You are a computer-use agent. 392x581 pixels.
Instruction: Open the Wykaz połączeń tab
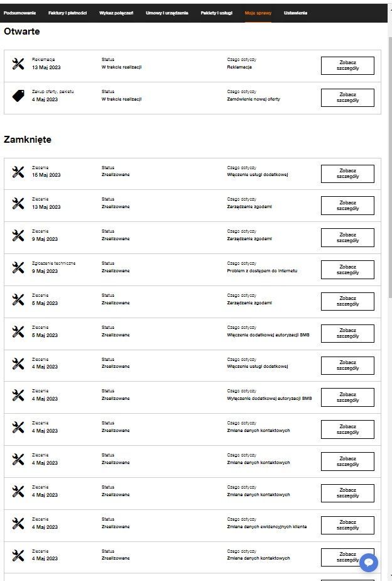pyautogui.click(x=116, y=13)
